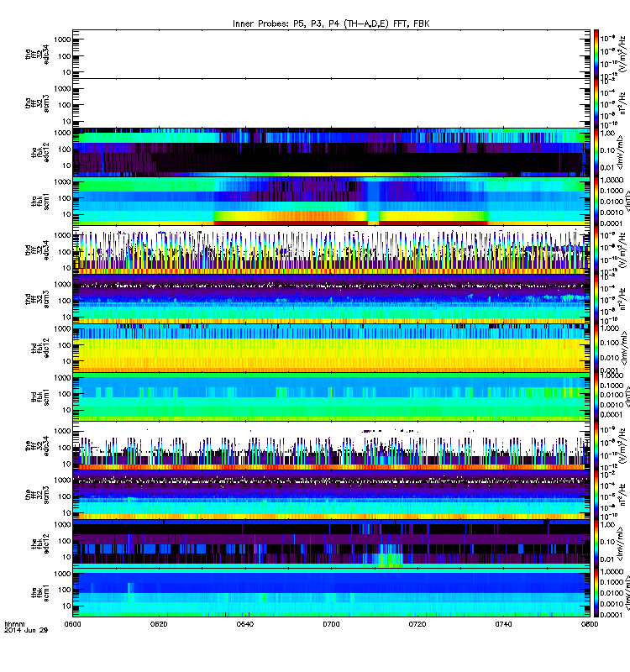Click the "tha fff 32 edc34" y-axis title

click(37, 54)
